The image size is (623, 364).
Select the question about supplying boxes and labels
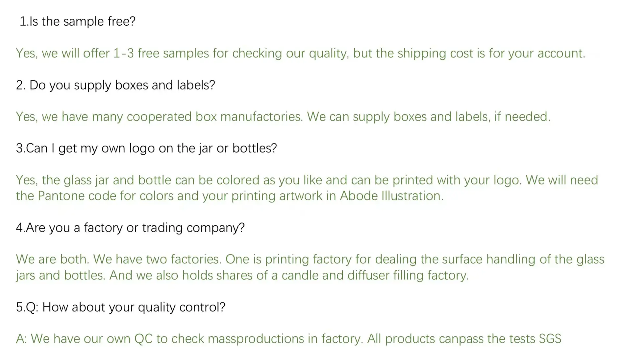click(115, 85)
